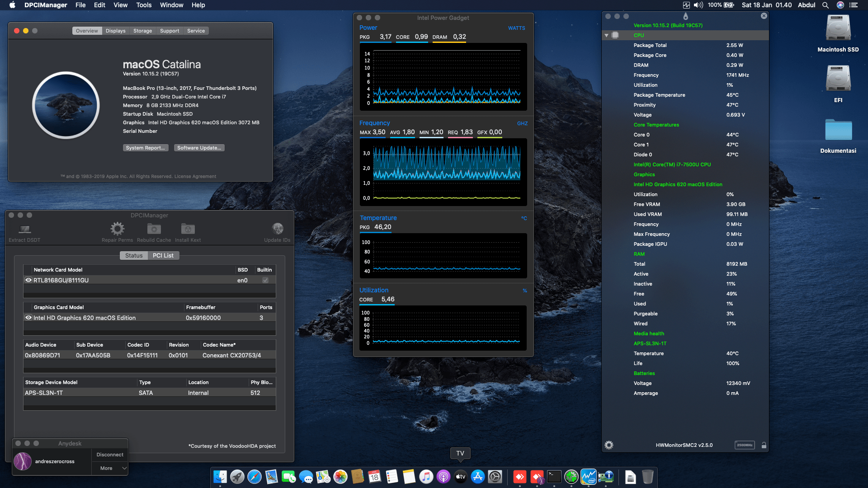The width and height of the screenshot is (868, 488).
Task: Click the Software Update... button
Action: pos(199,148)
